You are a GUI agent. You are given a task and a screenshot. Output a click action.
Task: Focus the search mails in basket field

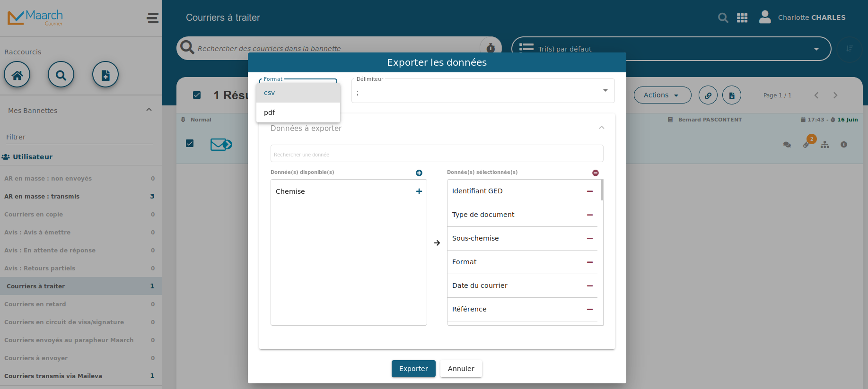(x=336, y=48)
